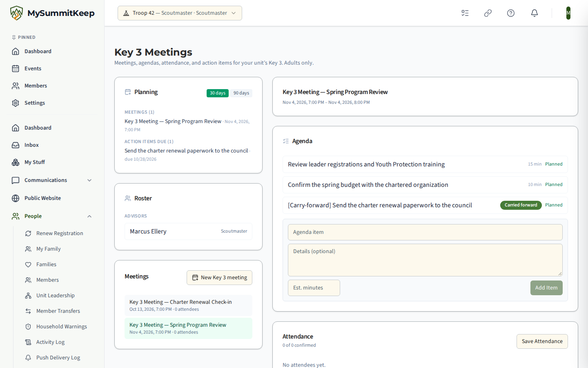Open Activity Log page
The image size is (588, 368).
(60, 342)
